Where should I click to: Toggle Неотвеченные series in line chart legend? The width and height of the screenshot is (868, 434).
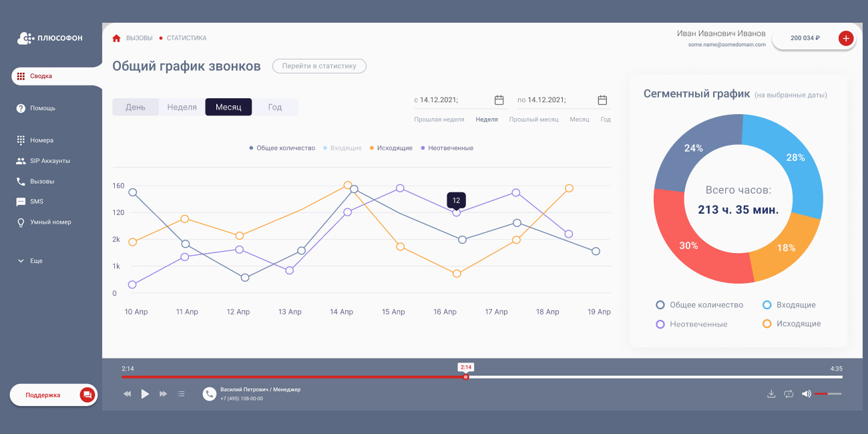(x=447, y=148)
